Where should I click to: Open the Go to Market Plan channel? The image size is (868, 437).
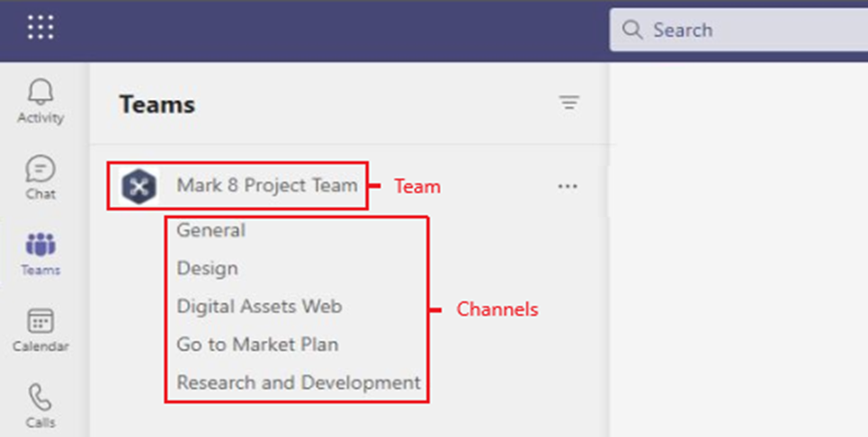click(x=257, y=344)
